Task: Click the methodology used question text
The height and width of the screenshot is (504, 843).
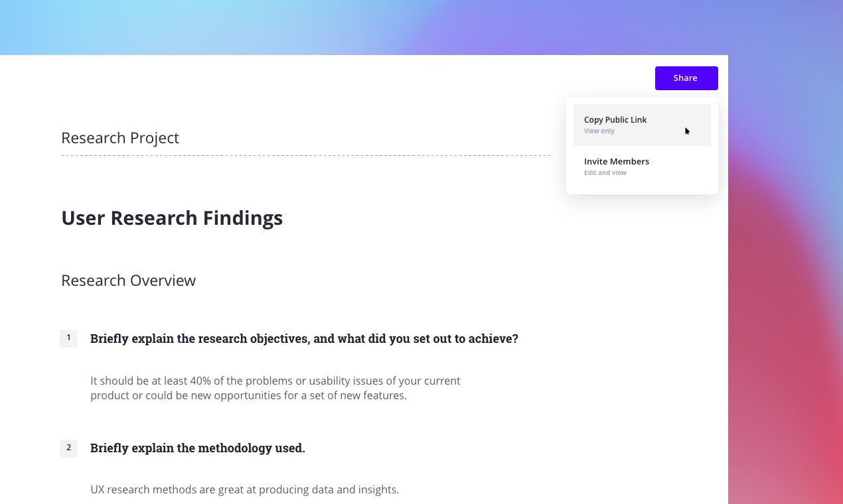Action: point(198,448)
